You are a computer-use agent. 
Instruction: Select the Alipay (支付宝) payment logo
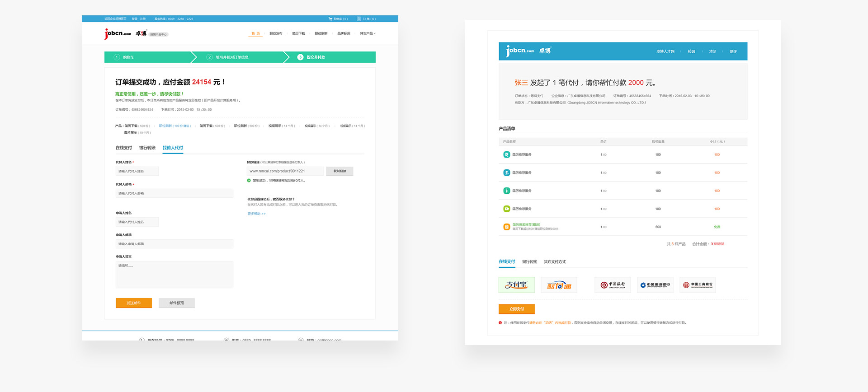tap(516, 285)
